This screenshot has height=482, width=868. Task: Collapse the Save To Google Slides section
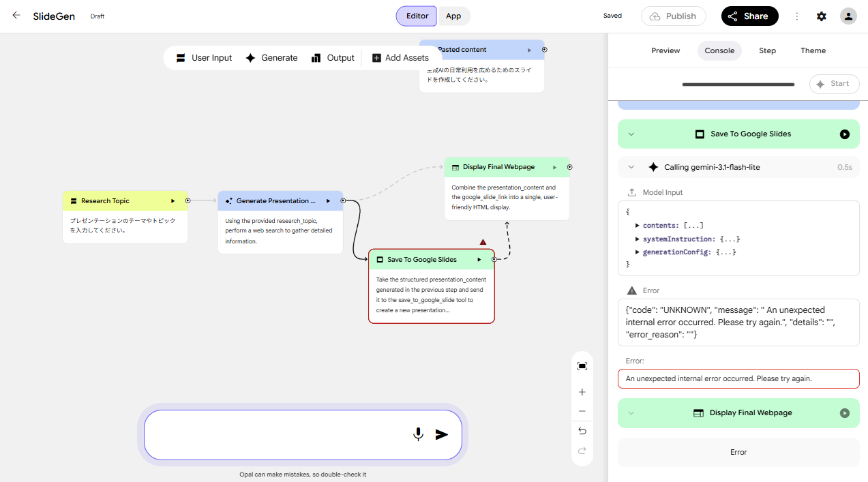tap(631, 134)
